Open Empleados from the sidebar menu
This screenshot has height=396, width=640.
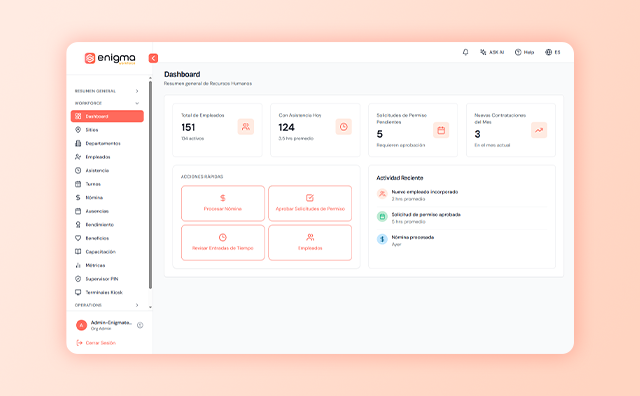[107, 157]
